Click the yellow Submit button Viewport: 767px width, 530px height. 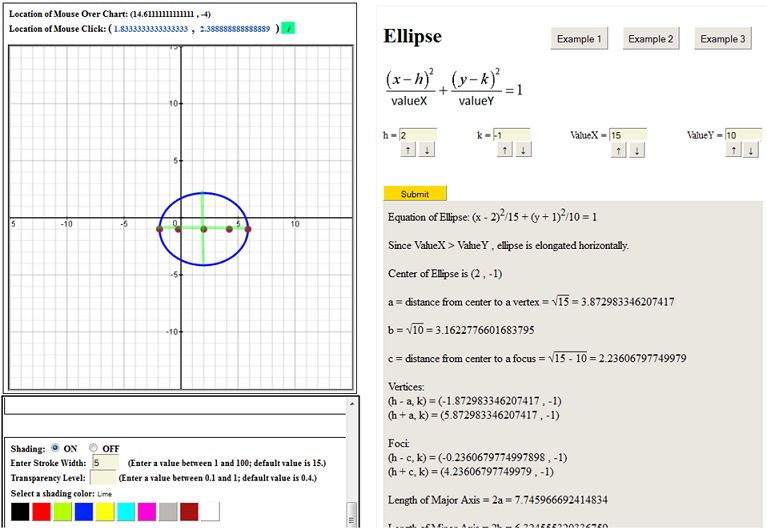[x=415, y=194]
